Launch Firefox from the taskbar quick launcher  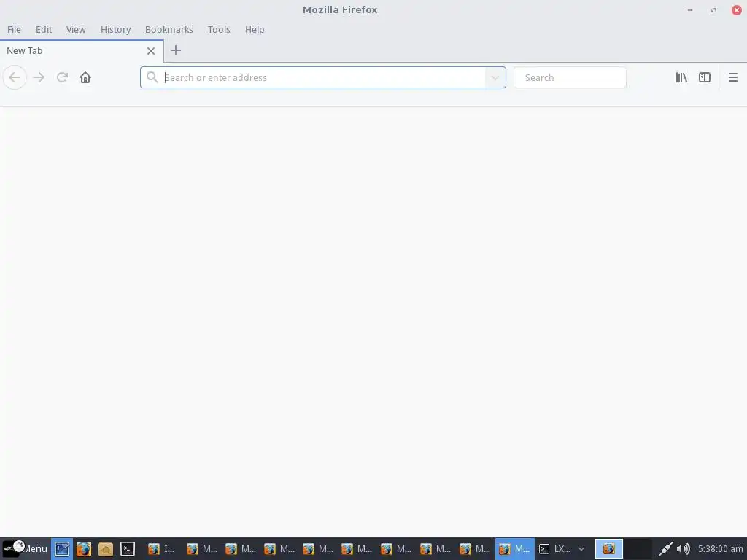click(84, 549)
